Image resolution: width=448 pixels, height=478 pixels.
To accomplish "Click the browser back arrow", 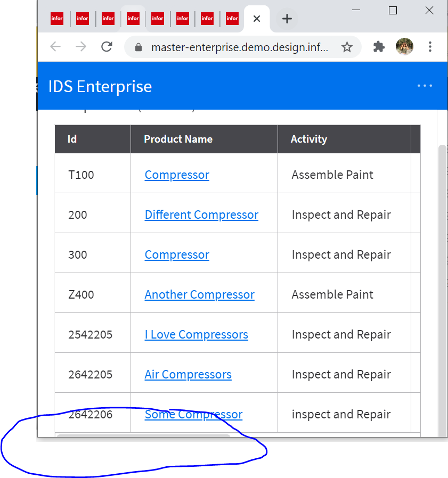I will [55, 47].
